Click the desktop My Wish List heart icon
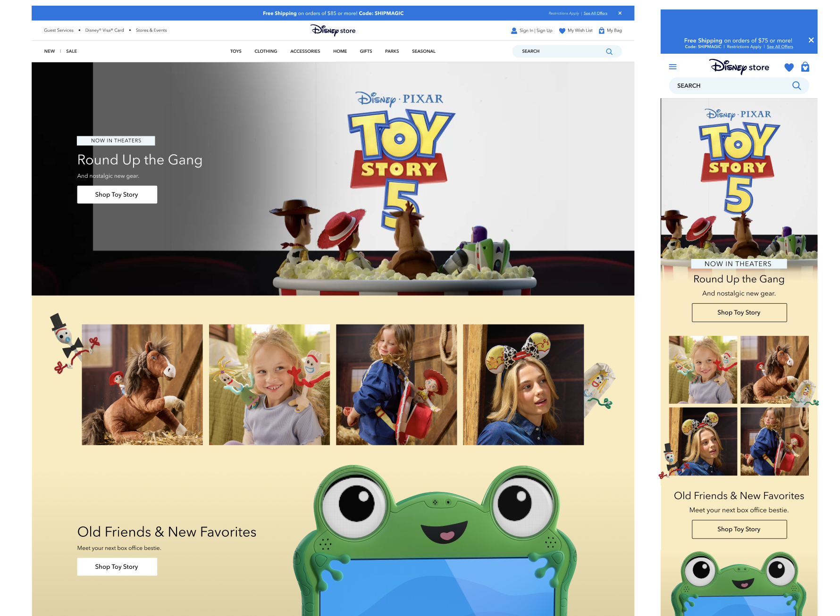This screenshot has height=616, width=840. click(x=562, y=31)
